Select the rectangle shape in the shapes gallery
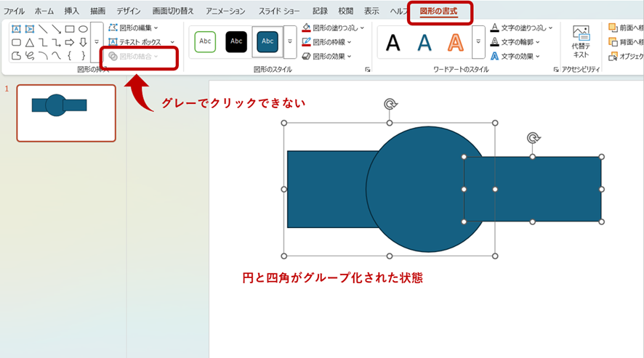 (70, 29)
